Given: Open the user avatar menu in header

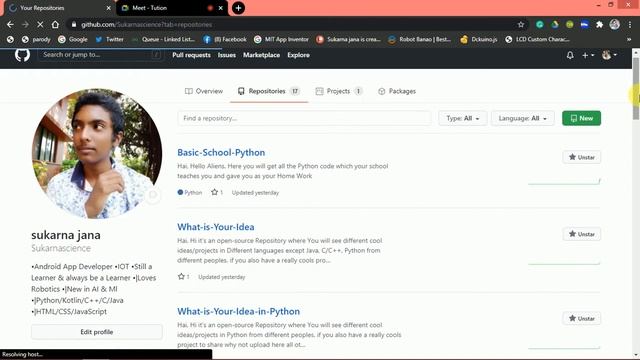Looking at the screenshot, I should point(609,55).
